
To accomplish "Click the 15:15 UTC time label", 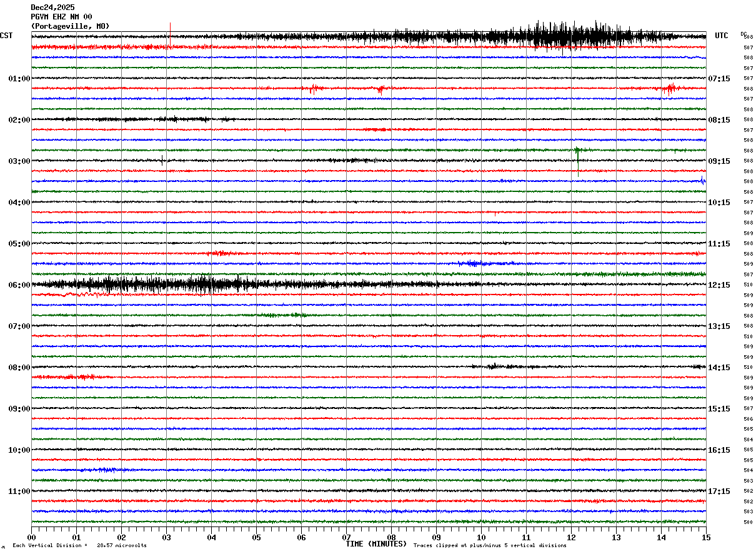I will tap(719, 409).
